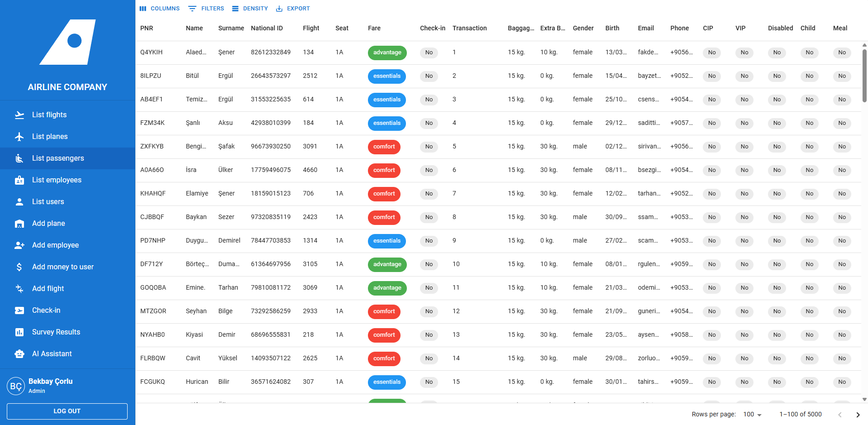This screenshot has height=425, width=868.
Task: Go to the Add flight page
Action: tap(48, 288)
